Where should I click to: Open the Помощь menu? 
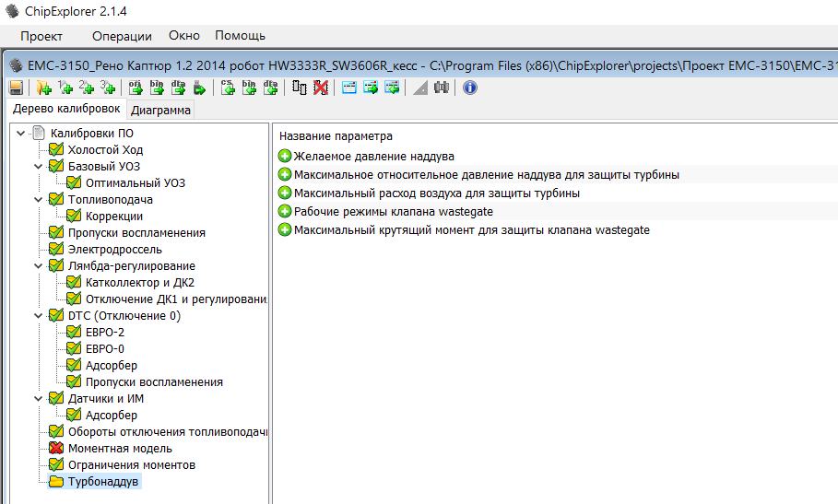tap(240, 36)
